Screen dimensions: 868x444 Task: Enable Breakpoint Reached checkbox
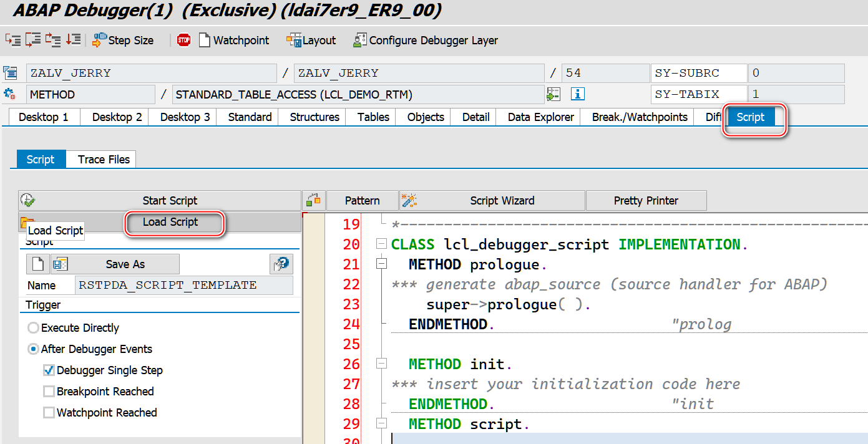(49, 392)
